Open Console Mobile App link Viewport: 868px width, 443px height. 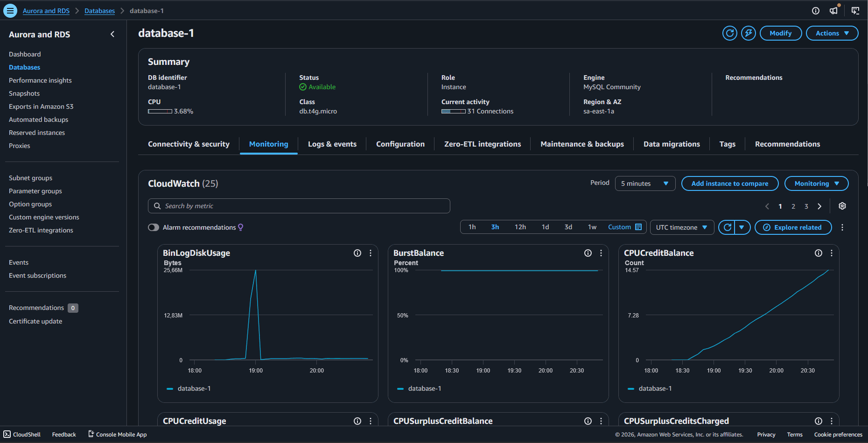(118, 435)
